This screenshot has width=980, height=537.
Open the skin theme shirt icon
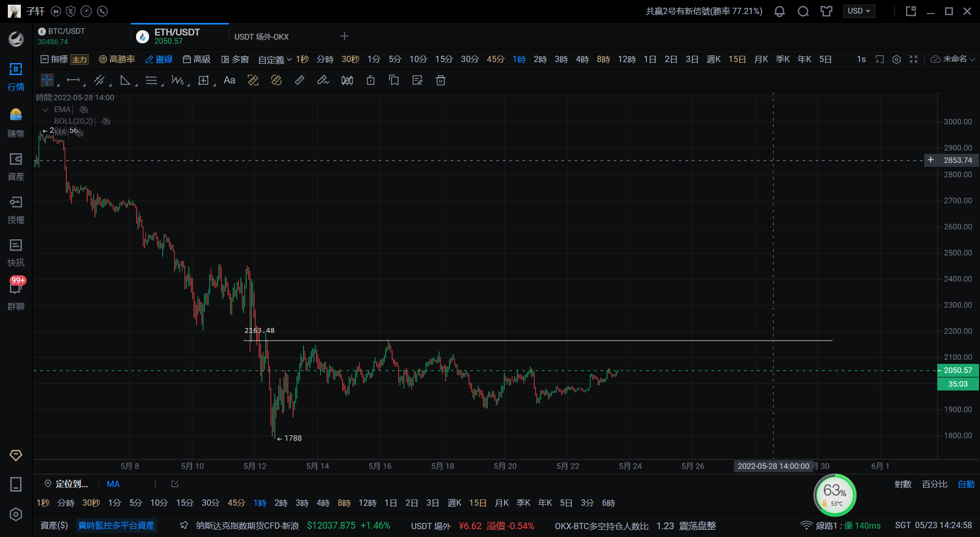[826, 11]
